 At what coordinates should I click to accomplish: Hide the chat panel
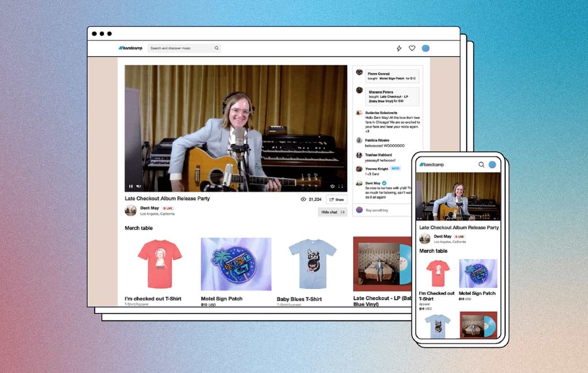[x=332, y=212]
